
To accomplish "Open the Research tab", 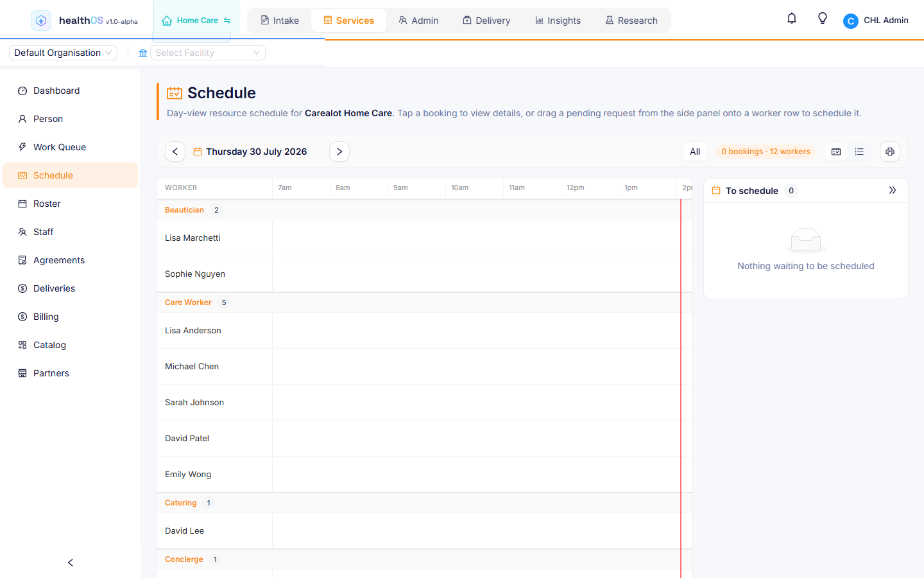I will coord(631,21).
